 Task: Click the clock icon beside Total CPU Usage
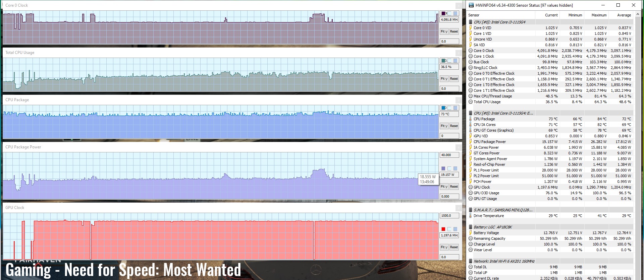(471, 102)
